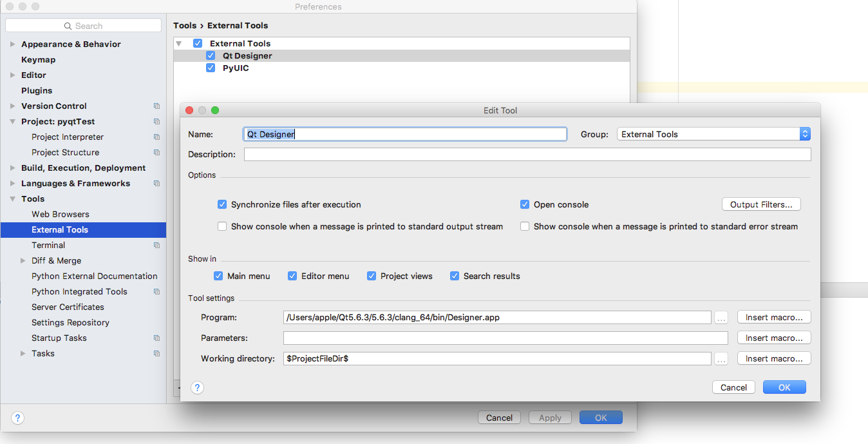The image size is (868, 444).
Task: Click the settings icon beside Version Control
Action: tap(156, 106)
